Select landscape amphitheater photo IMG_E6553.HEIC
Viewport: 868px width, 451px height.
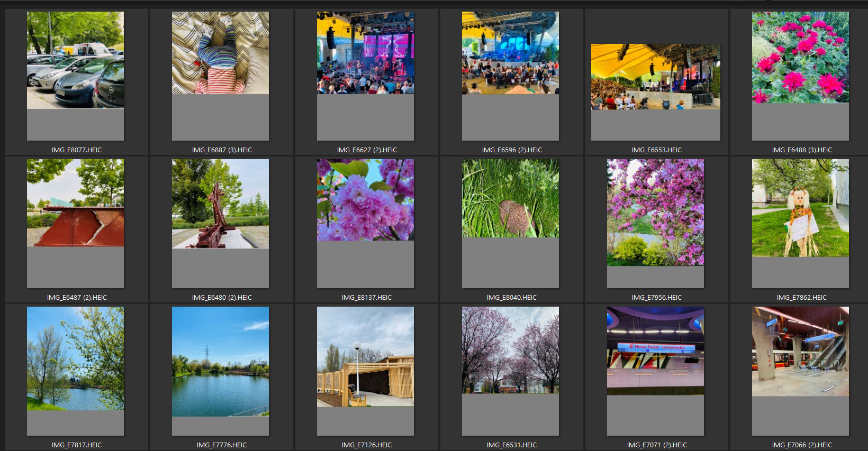pyautogui.click(x=655, y=77)
